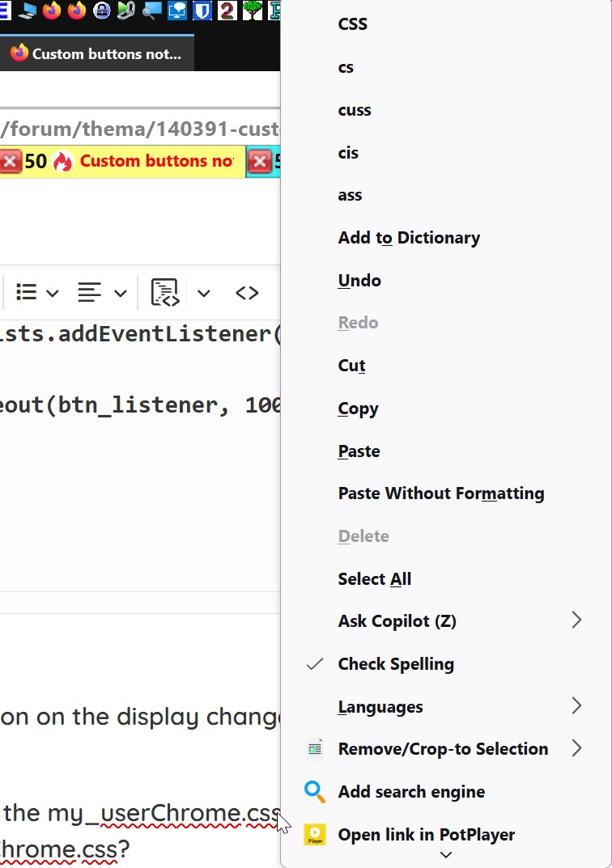The width and height of the screenshot is (612, 868).
Task: Open the alignment dropdown arrow
Action: pyautogui.click(x=120, y=293)
